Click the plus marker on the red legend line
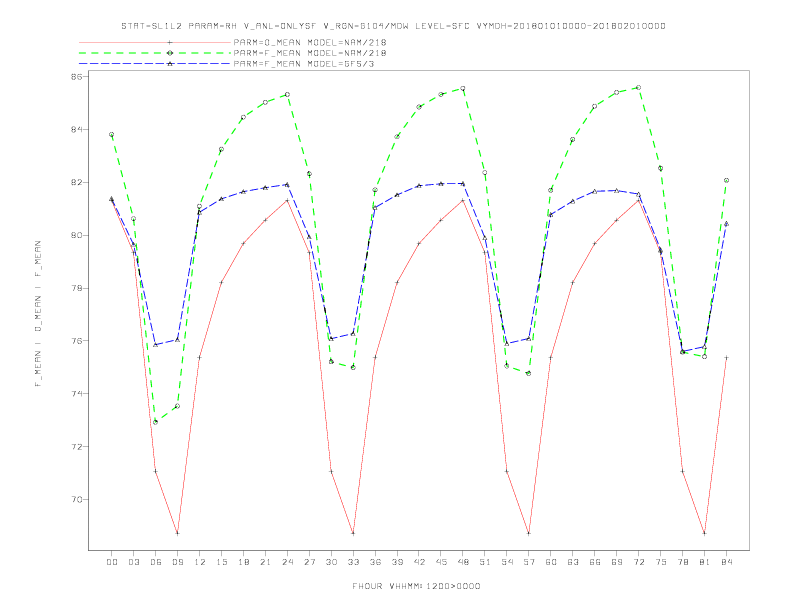 [x=170, y=42]
